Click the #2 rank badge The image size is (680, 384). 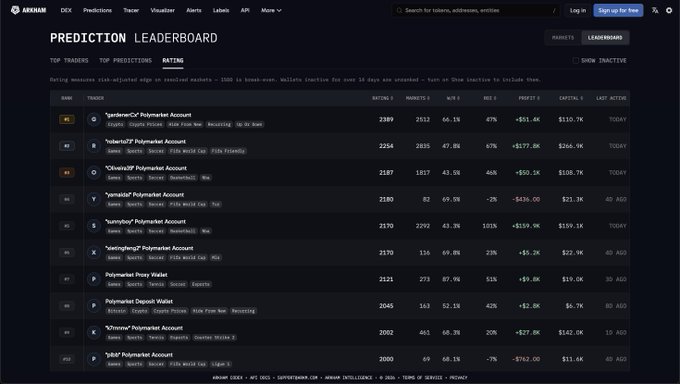(67, 146)
